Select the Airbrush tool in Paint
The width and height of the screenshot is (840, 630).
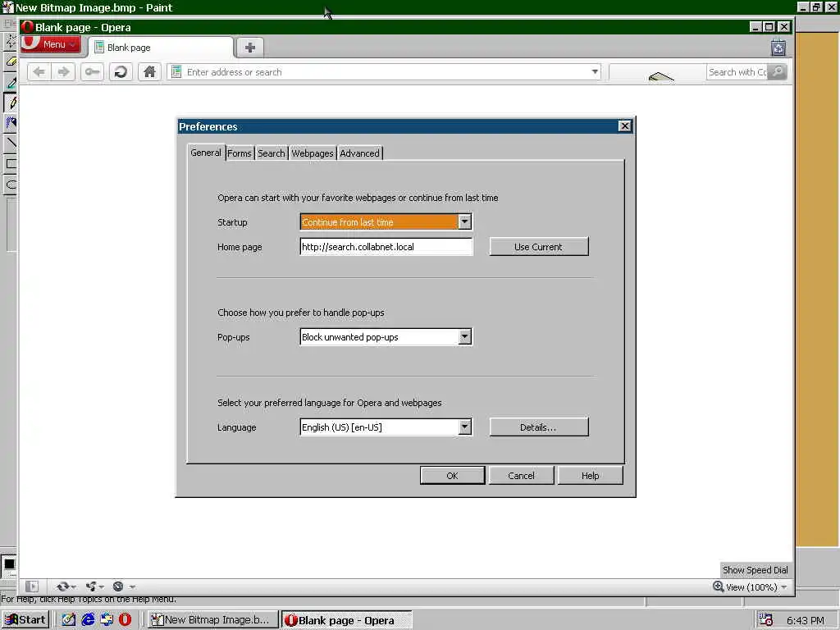click(x=11, y=123)
